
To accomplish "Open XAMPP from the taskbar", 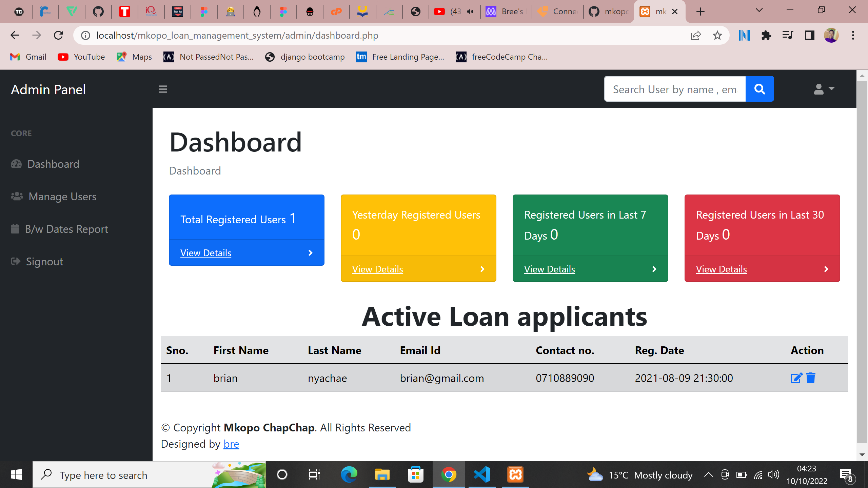I will point(516,474).
